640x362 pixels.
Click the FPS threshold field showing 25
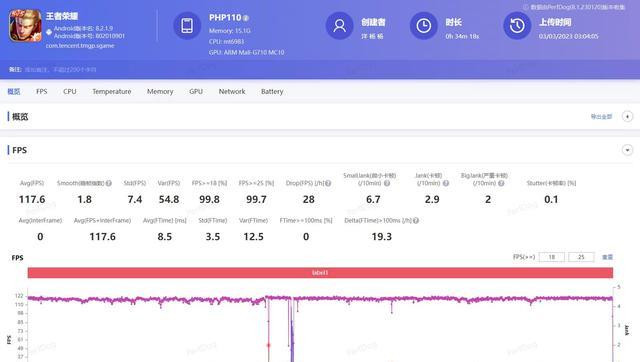[x=581, y=257]
